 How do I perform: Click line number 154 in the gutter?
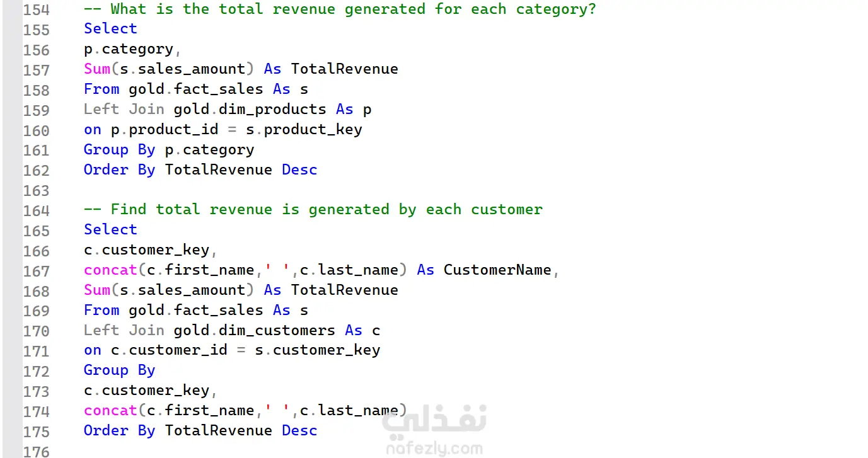click(36, 10)
